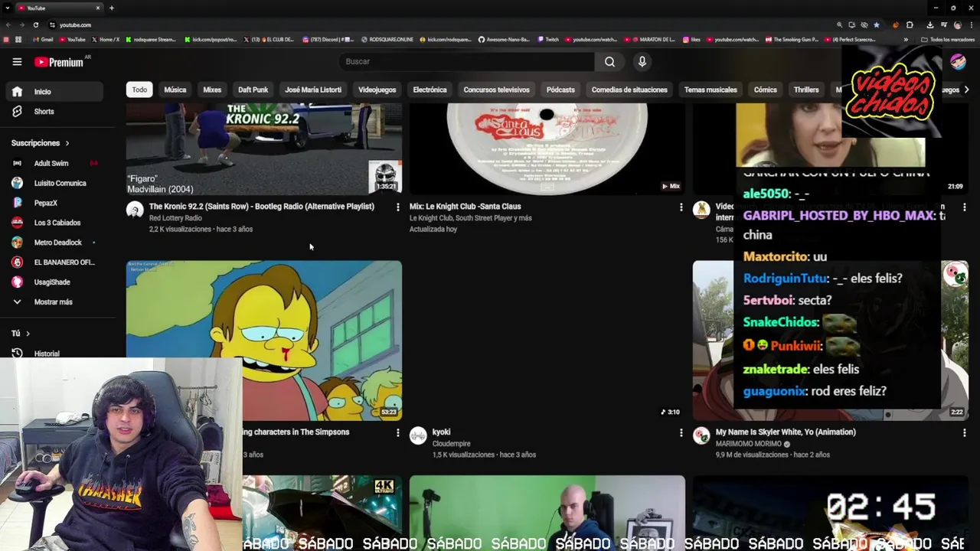The width and height of the screenshot is (980, 551).
Task: Open Todos los marcadores folder
Action: click(x=948, y=40)
